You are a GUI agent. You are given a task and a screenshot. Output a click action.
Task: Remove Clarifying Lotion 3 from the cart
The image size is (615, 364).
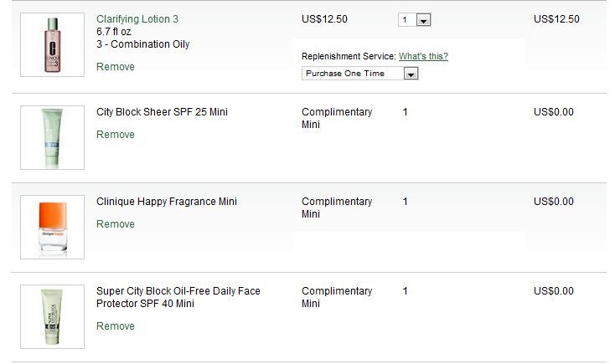pos(116,67)
